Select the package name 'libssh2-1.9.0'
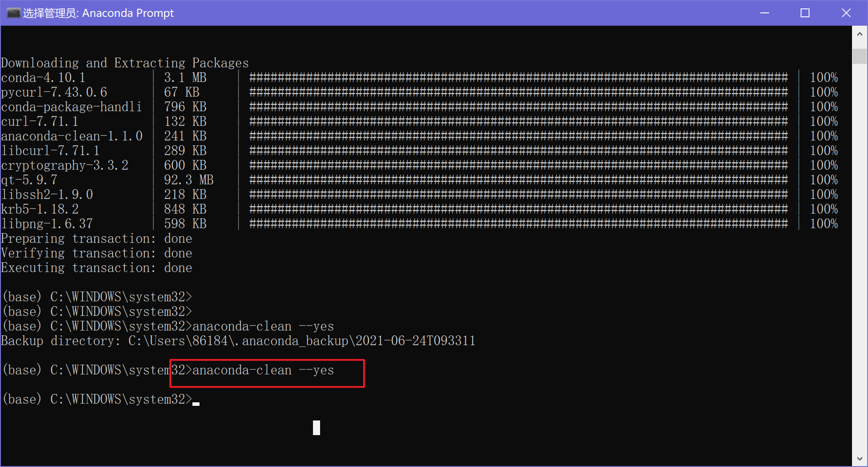 [47, 195]
